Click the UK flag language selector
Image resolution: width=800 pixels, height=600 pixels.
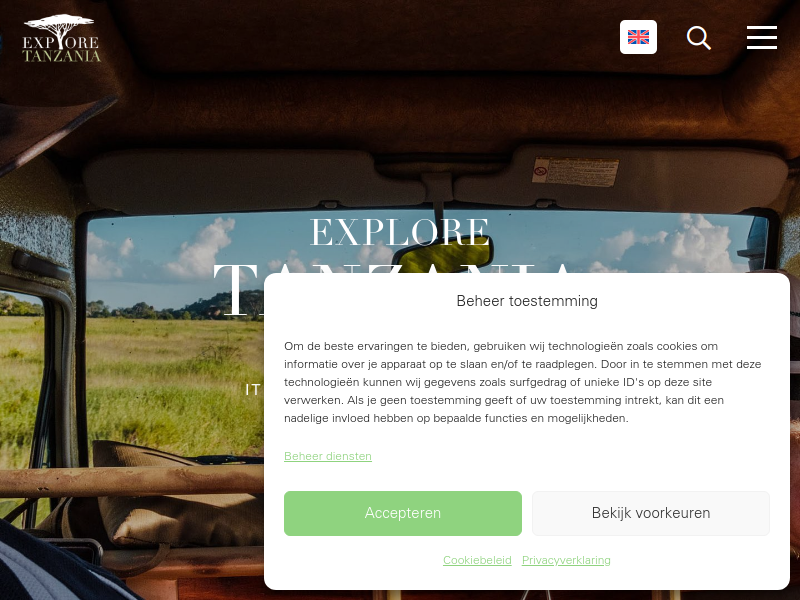tap(638, 37)
